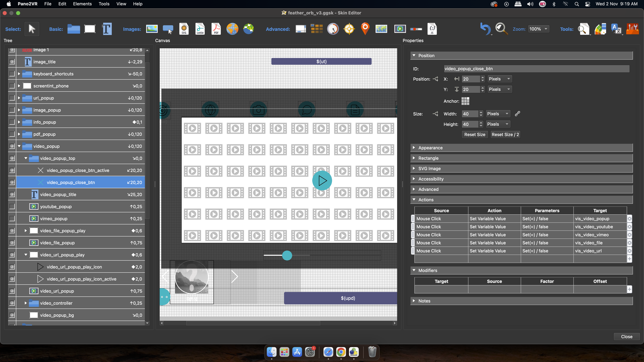Add a Text Field element
The width and height of the screenshot is (644, 362).
pyautogui.click(x=107, y=29)
